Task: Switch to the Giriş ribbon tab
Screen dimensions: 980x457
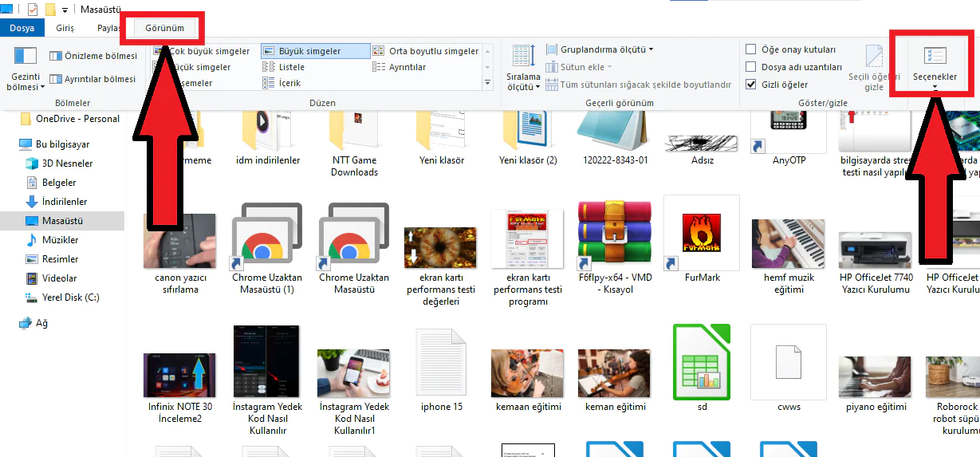Action: pyautogui.click(x=65, y=28)
